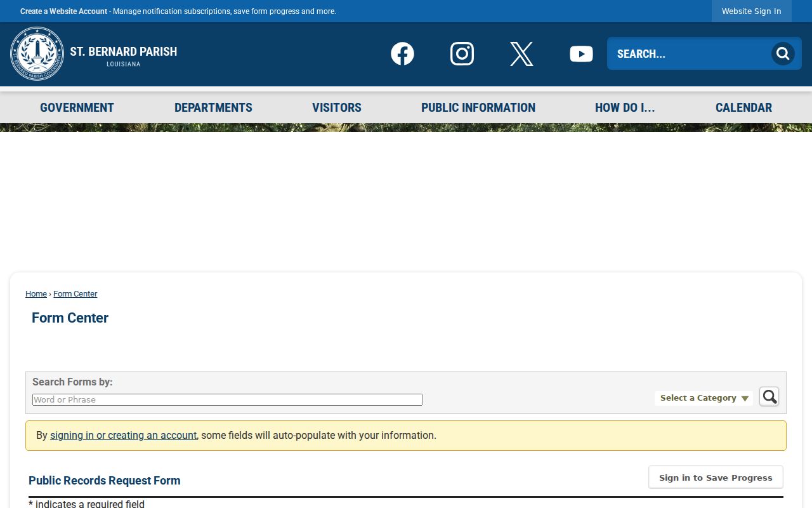
Task: Open the Departments menu
Action: pyautogui.click(x=213, y=107)
